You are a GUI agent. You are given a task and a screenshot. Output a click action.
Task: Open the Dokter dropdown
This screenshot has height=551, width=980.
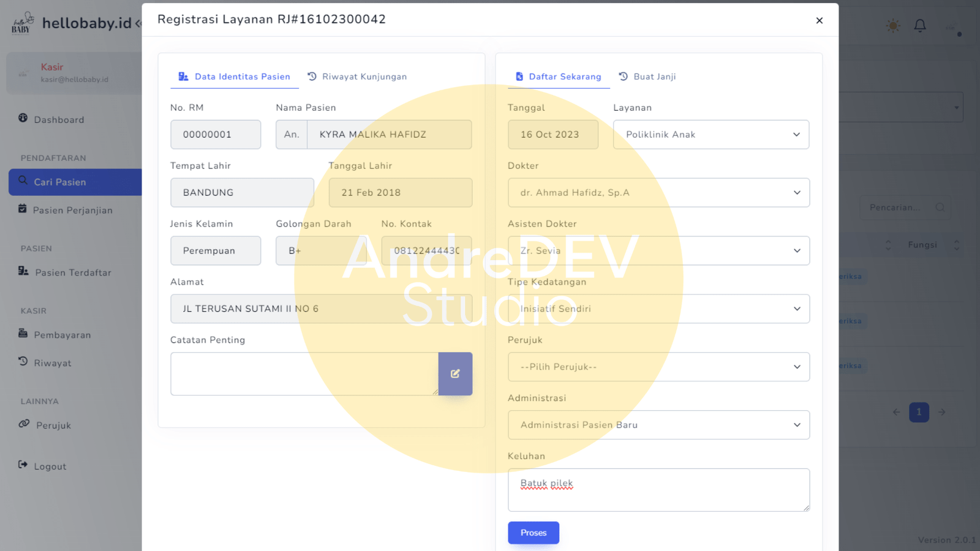[658, 193]
